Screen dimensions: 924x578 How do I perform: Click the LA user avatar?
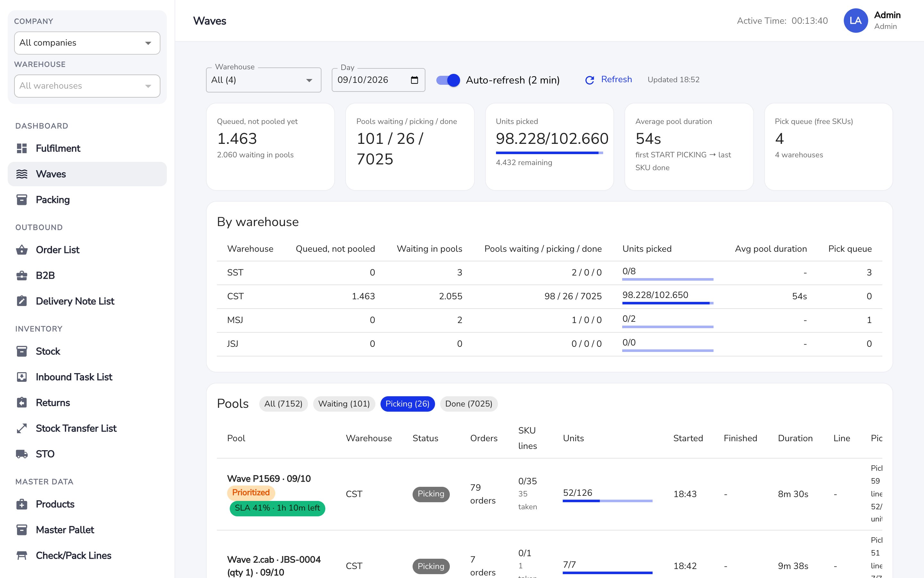(x=855, y=21)
